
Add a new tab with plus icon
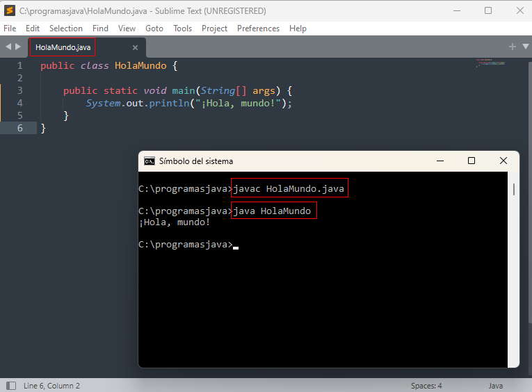click(x=513, y=47)
